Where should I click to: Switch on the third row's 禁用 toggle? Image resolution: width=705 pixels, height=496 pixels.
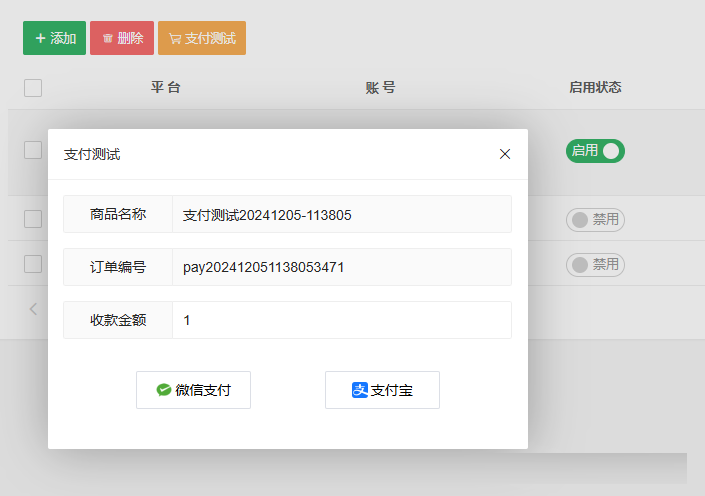[595, 265]
